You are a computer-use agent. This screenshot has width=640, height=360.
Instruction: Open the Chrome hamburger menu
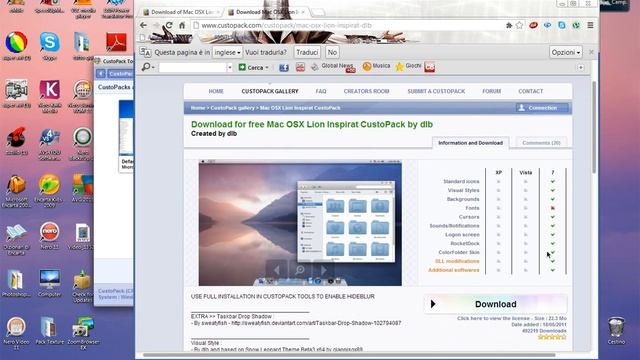coord(590,25)
